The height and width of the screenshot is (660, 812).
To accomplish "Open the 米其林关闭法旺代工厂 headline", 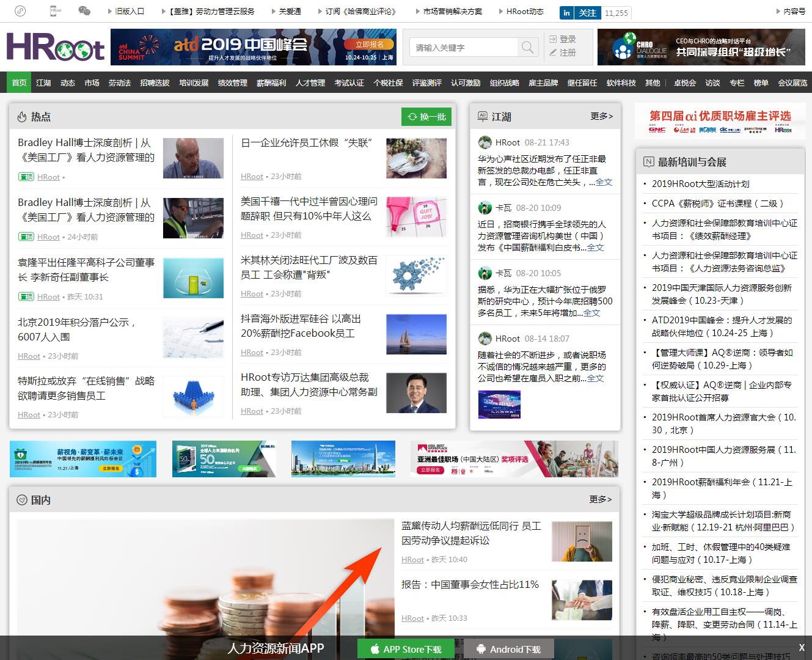I will pyautogui.click(x=309, y=267).
